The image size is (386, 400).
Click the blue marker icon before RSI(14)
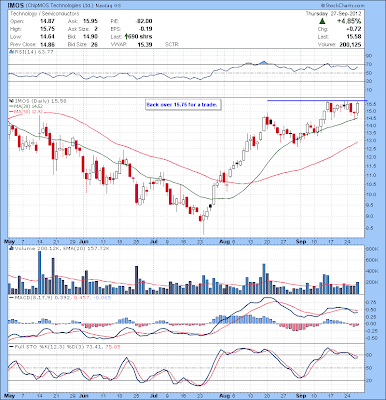pyautogui.click(x=11, y=52)
